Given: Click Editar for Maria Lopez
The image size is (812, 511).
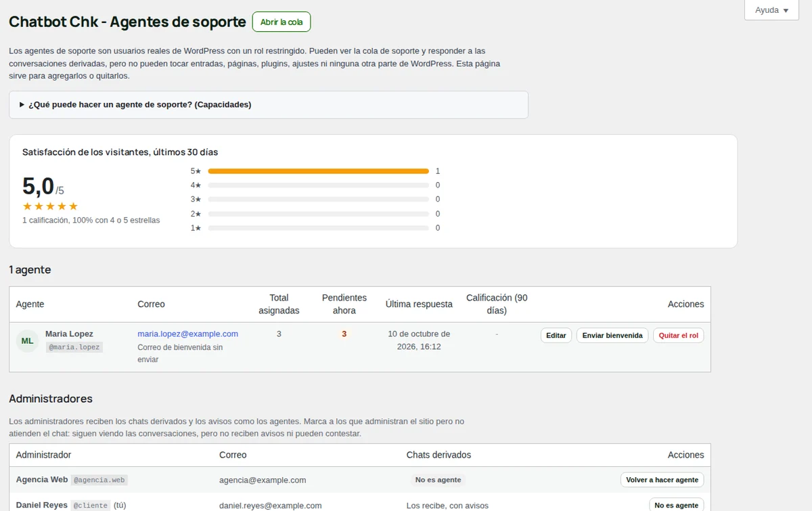Looking at the screenshot, I should tap(556, 335).
